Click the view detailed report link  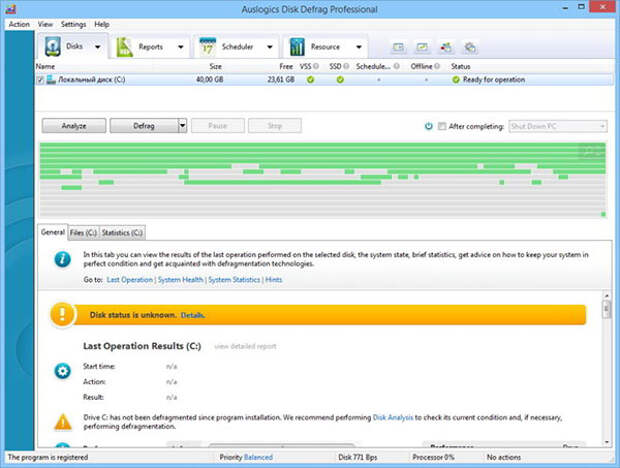245,346
